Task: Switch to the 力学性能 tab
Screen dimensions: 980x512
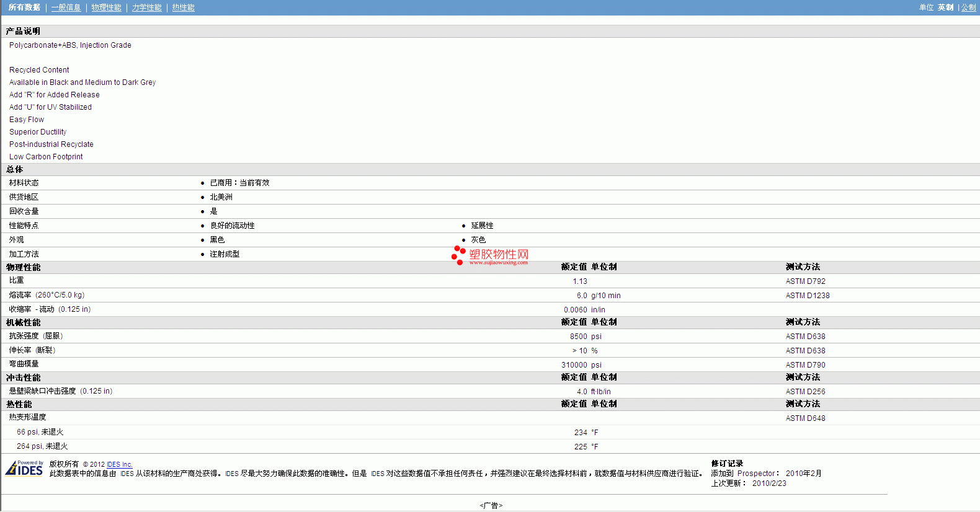Action: click(x=147, y=7)
